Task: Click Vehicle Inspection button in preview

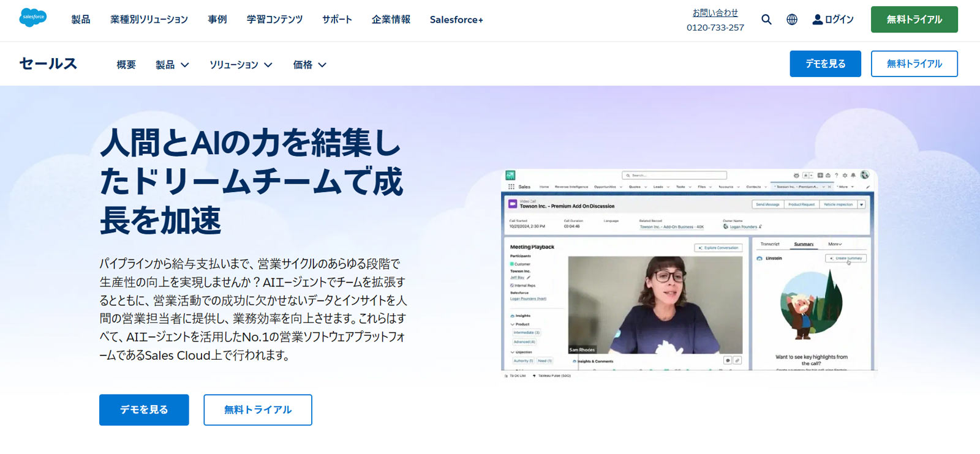Action: coord(838,204)
